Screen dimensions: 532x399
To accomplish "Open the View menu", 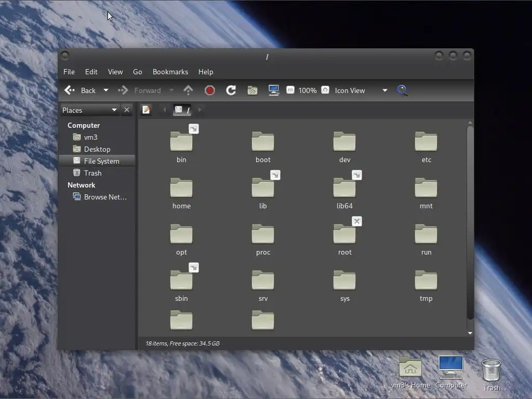I will click(115, 72).
